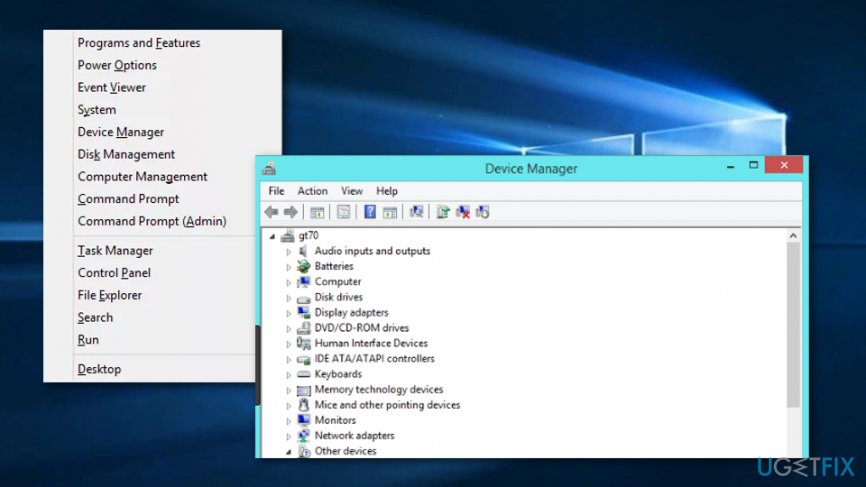Image resolution: width=866 pixels, height=487 pixels.
Task: Open the Help menu
Action: click(387, 191)
